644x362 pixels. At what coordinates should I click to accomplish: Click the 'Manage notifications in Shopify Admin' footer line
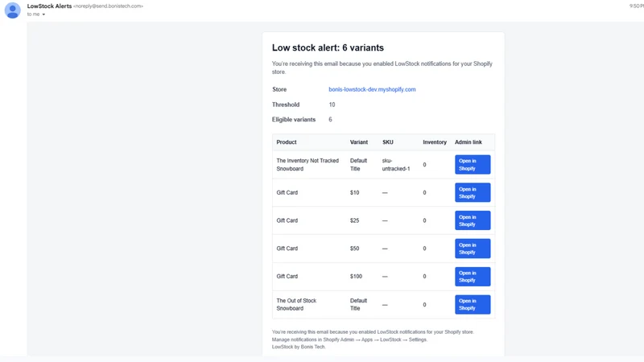coord(349,339)
